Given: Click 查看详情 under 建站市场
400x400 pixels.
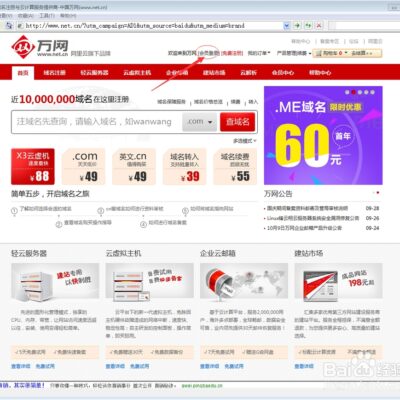Looking at the screenshot, I should [x=304, y=366].
